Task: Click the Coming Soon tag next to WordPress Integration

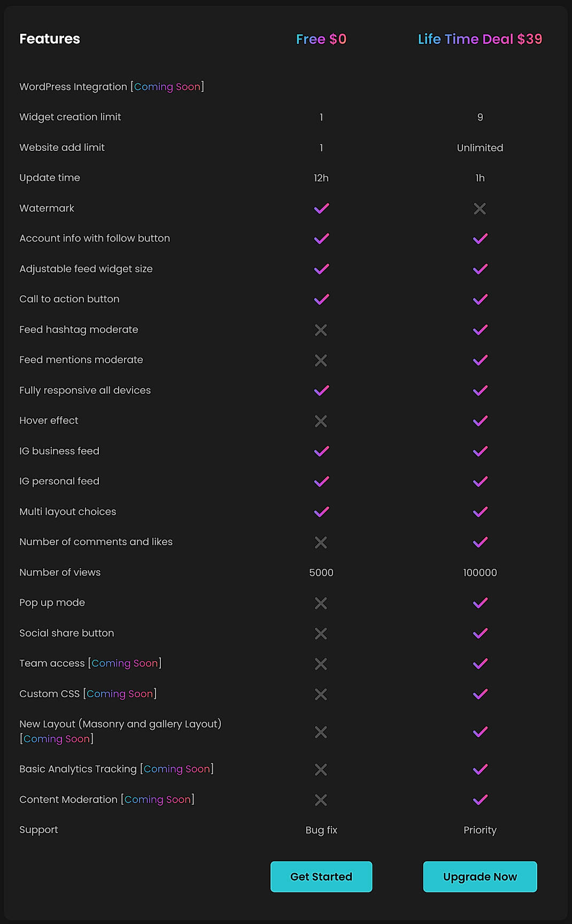Action: click(x=167, y=87)
